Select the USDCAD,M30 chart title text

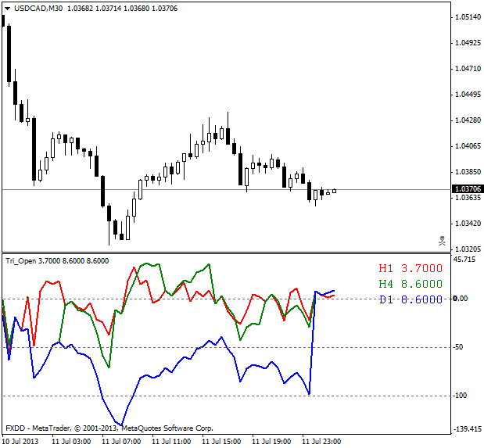[x=38, y=9]
